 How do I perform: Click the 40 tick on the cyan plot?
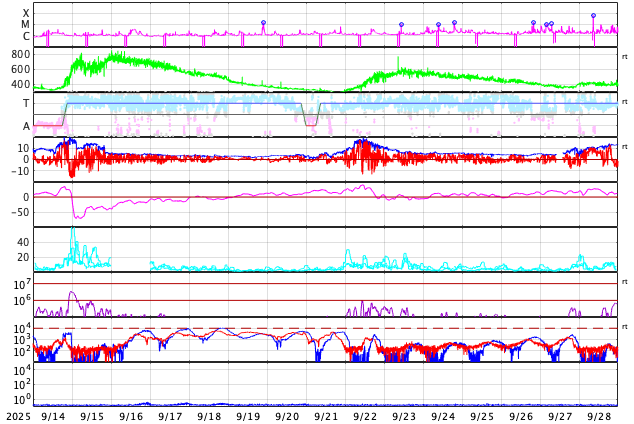click(x=23, y=242)
